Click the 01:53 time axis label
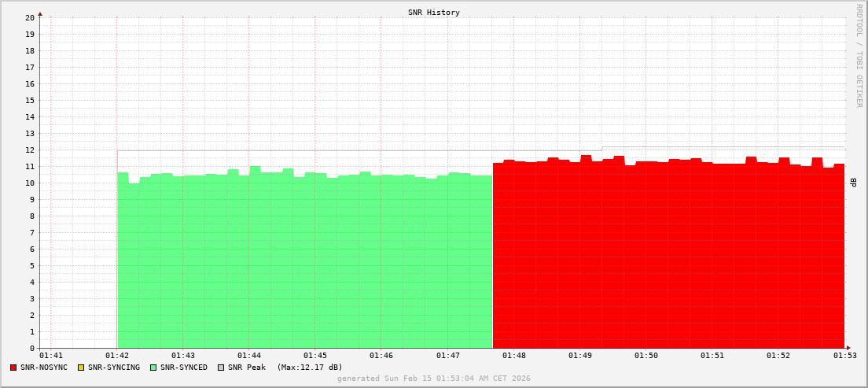Image resolution: width=868 pixels, height=388 pixels. click(x=844, y=357)
